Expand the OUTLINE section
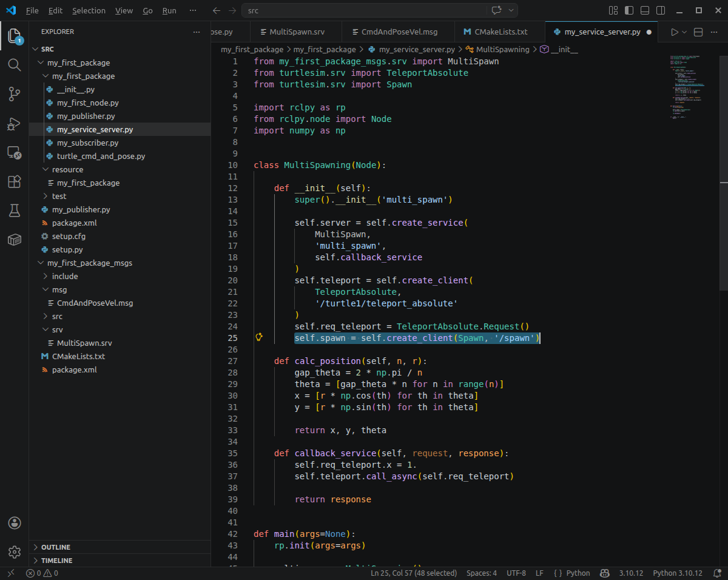This screenshot has height=580, width=728. [x=120, y=547]
